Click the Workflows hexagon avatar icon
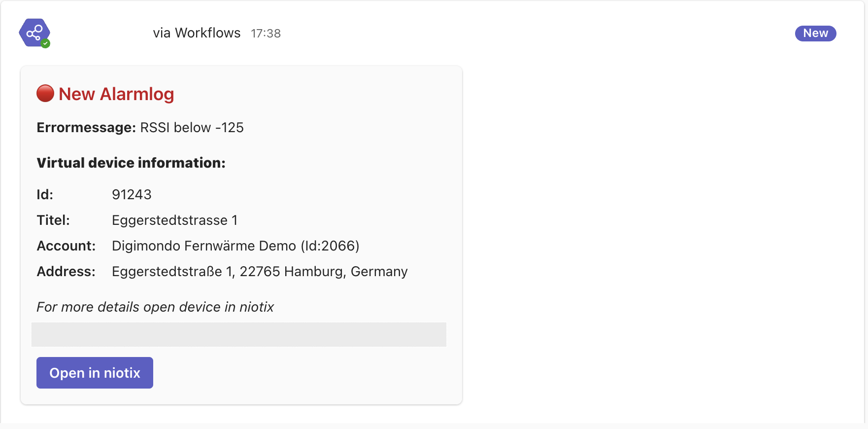 pos(34,33)
